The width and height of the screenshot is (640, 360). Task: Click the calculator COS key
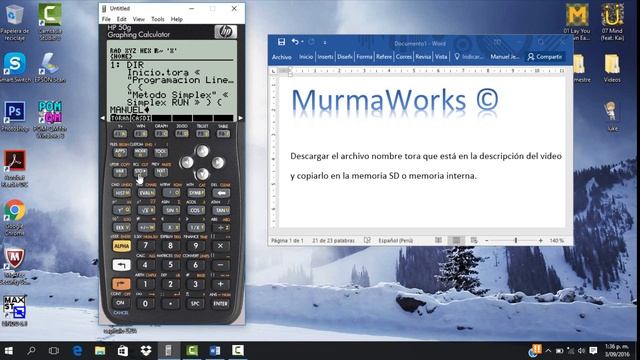tap(196, 210)
